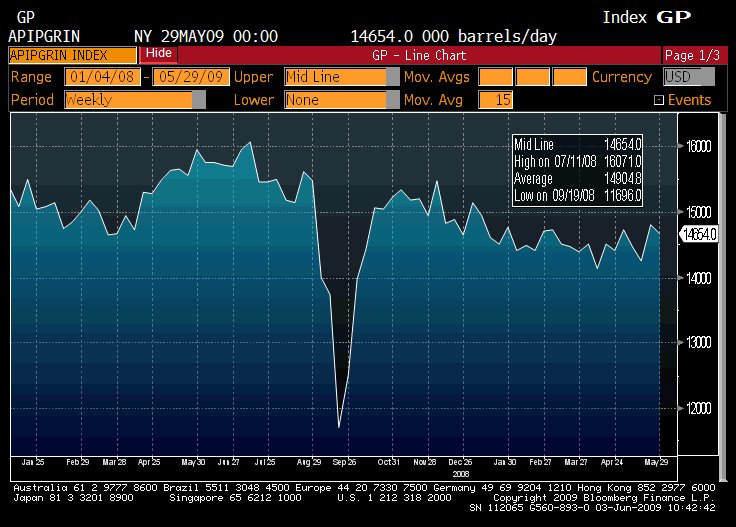Viewport: 736px width, 527px height.
Task: Click the 14000 y-axis label
Action: [698, 278]
